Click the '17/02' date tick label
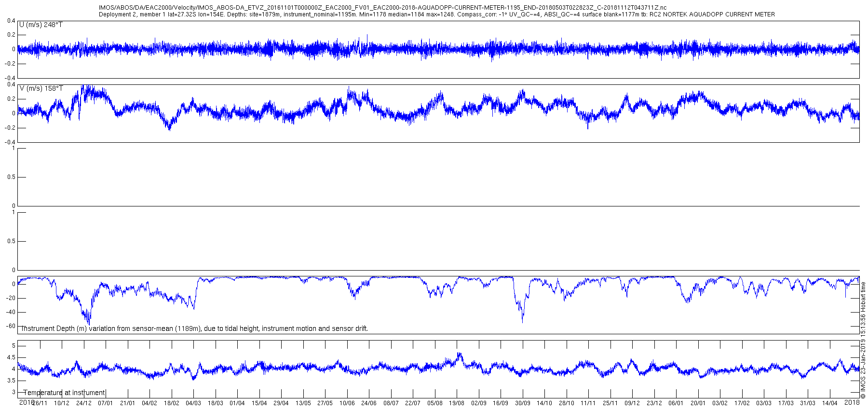The width and height of the screenshot is (868, 410). [x=742, y=403]
